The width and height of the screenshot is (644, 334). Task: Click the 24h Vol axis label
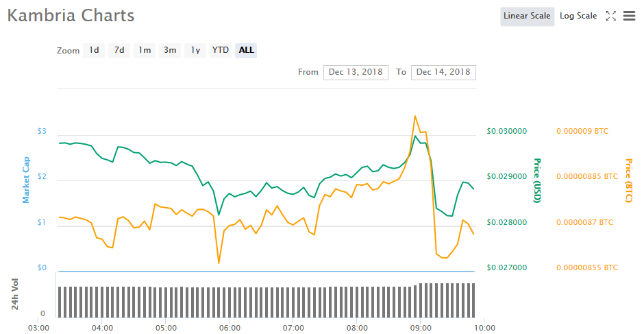(x=15, y=295)
